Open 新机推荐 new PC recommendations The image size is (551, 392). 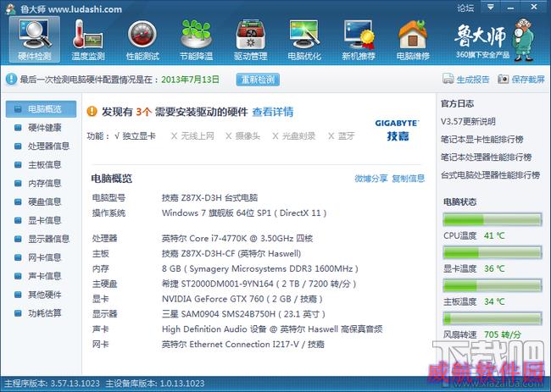coord(359,40)
